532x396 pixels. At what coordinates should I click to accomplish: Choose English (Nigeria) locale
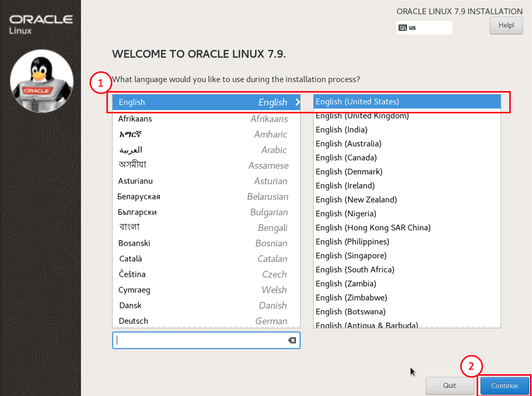click(x=407, y=214)
